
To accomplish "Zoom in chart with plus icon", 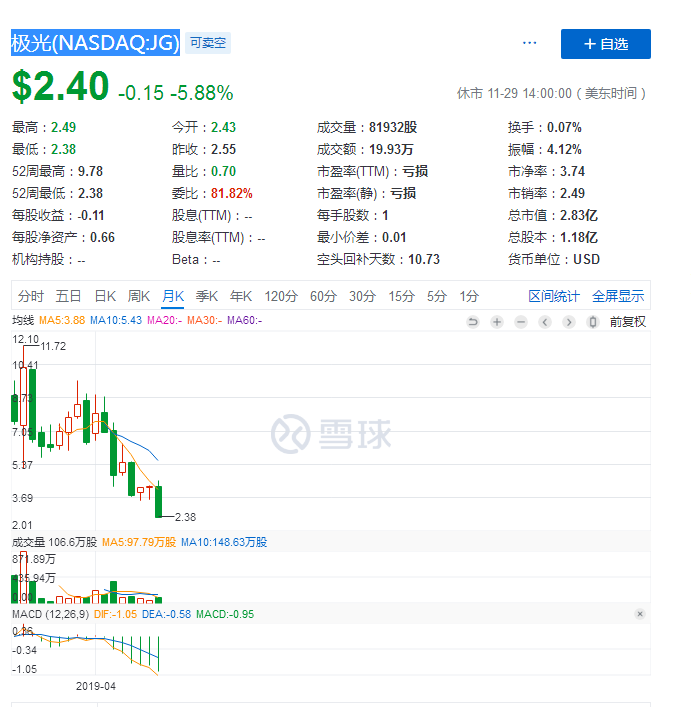I will point(497,322).
